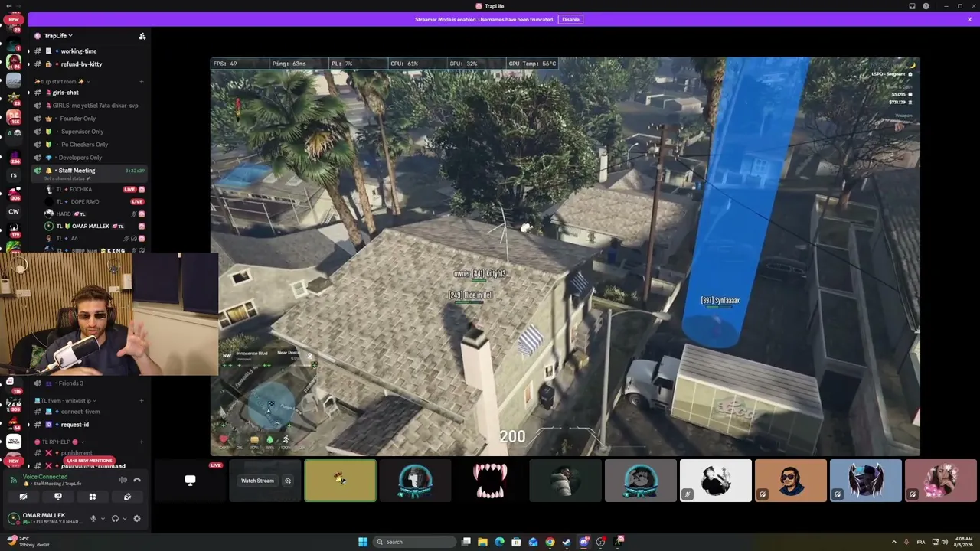
Task: Click the invite people icon beside TrapLife
Action: pyautogui.click(x=142, y=36)
